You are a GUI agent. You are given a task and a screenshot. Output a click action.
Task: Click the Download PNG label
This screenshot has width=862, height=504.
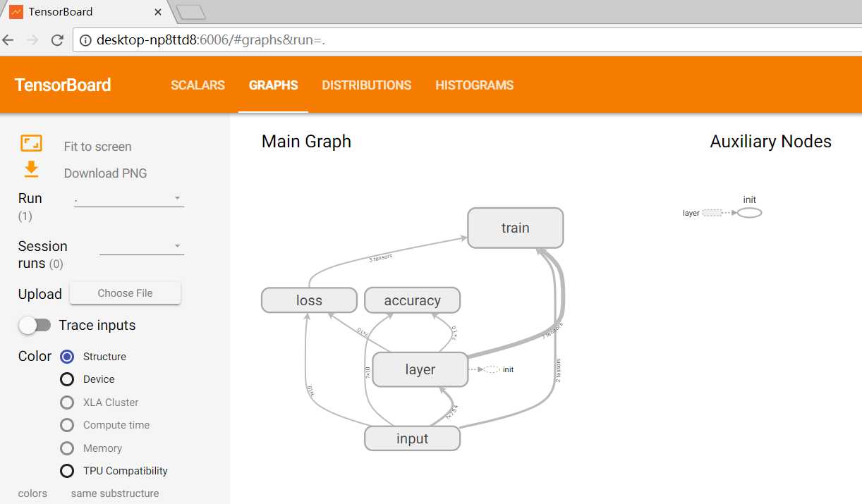105,173
